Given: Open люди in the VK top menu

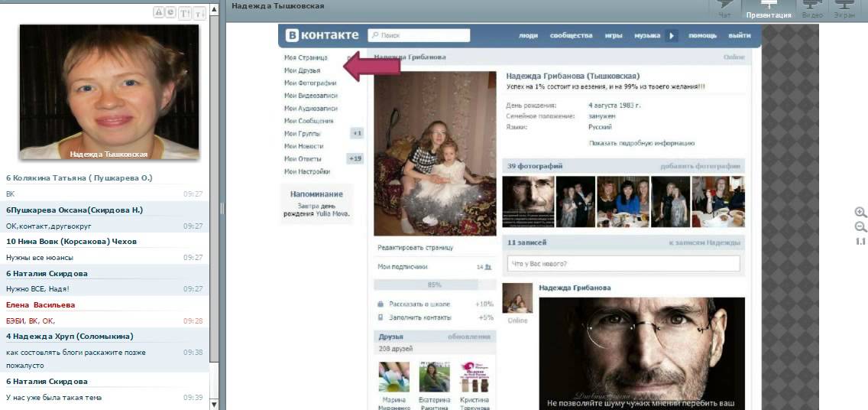Looking at the screenshot, I should pyautogui.click(x=527, y=35).
